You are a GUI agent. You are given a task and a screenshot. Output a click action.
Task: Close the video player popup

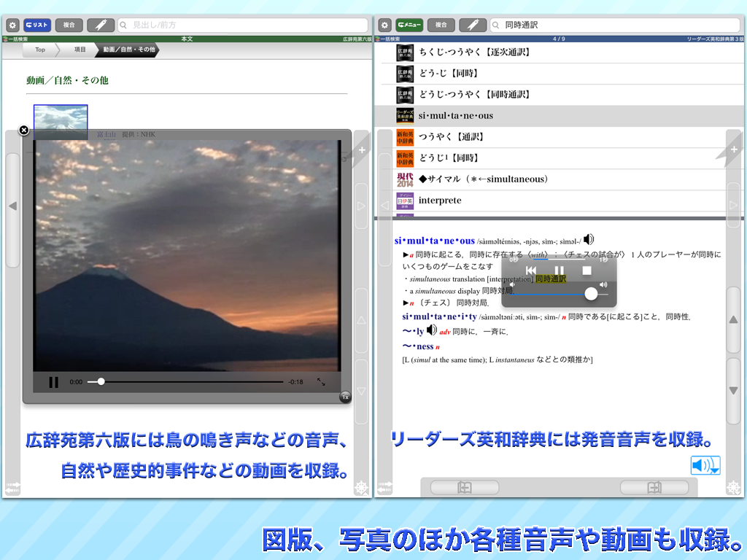pyautogui.click(x=24, y=130)
